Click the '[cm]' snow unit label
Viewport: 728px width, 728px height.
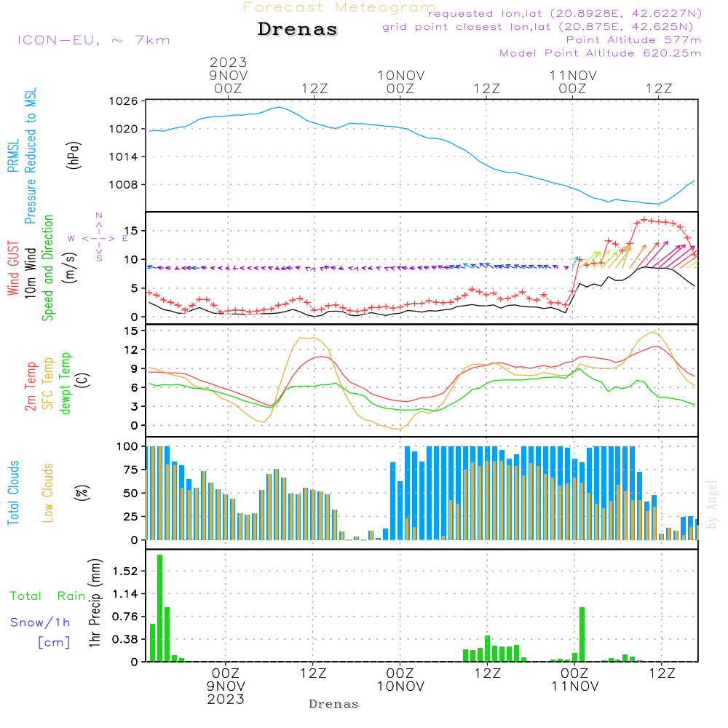pos(54,643)
